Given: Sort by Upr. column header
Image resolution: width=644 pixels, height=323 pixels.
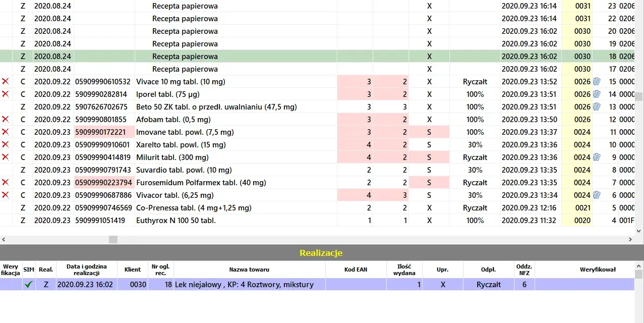Looking at the screenshot, I should point(443,270).
